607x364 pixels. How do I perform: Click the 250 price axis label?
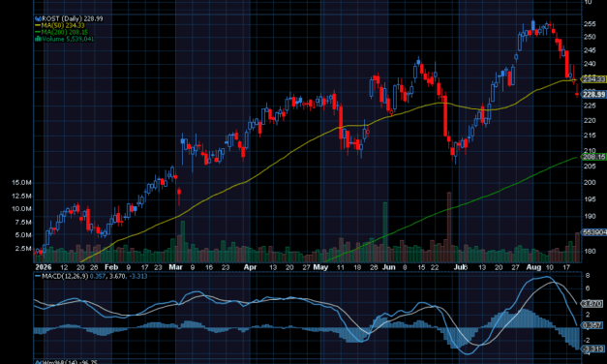point(590,37)
